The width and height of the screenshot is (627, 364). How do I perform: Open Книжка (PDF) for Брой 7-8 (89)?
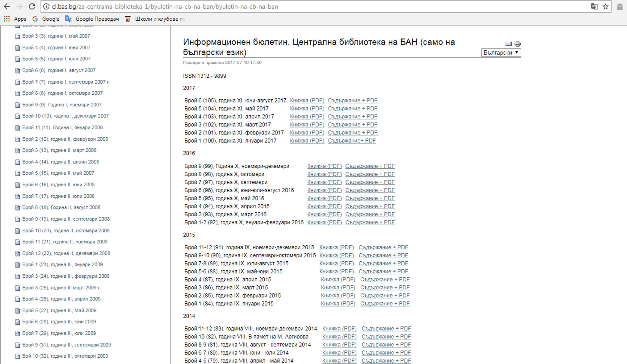(337, 263)
